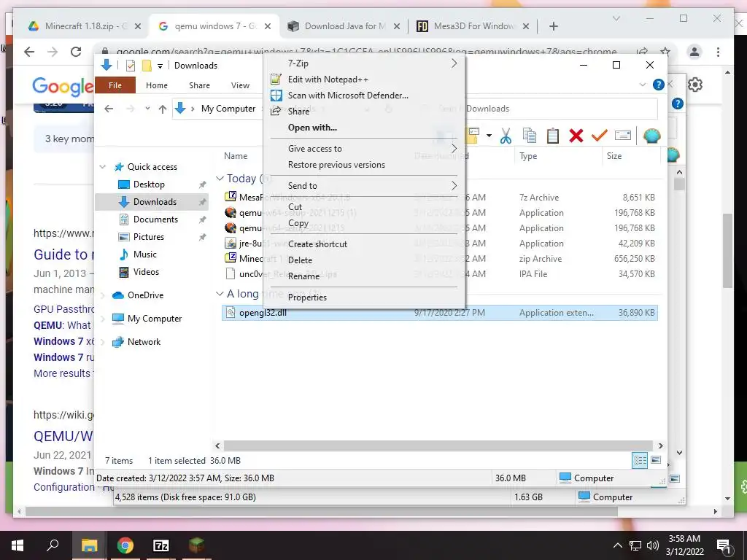747x560 pixels.
Task: Collapse Quick access tree node
Action: (102, 167)
